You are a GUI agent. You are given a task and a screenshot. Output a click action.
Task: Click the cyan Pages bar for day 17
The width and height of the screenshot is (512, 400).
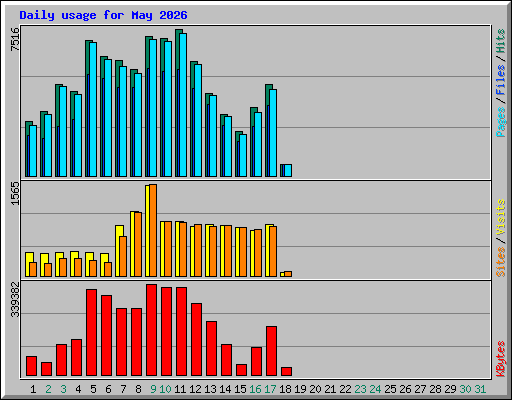273,133
